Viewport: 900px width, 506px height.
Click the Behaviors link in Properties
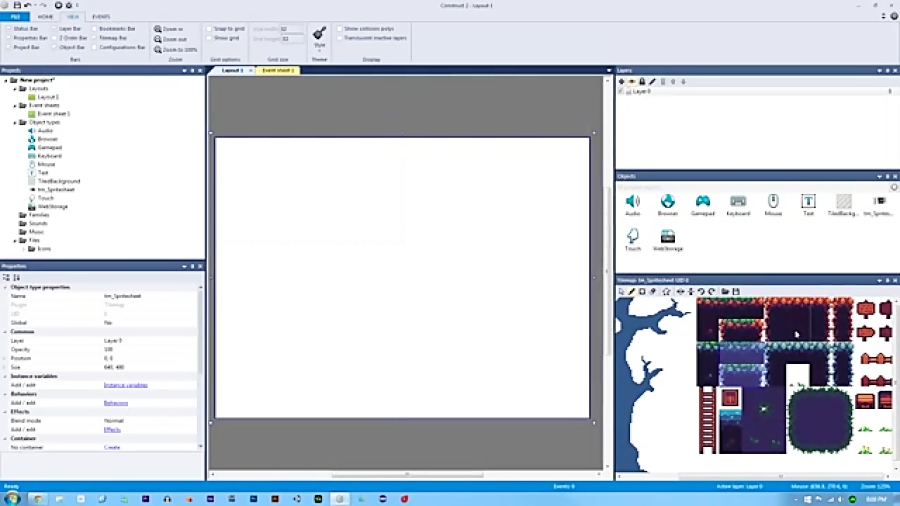(x=115, y=403)
